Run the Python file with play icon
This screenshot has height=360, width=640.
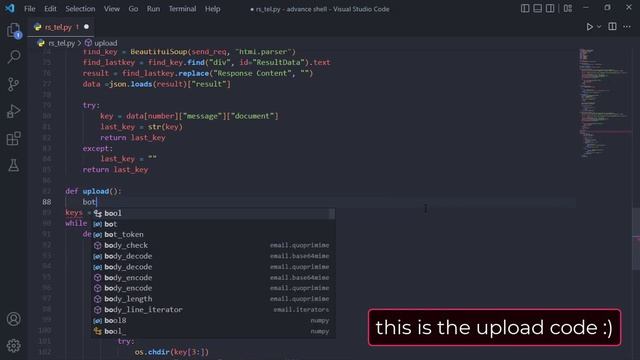tap(589, 27)
